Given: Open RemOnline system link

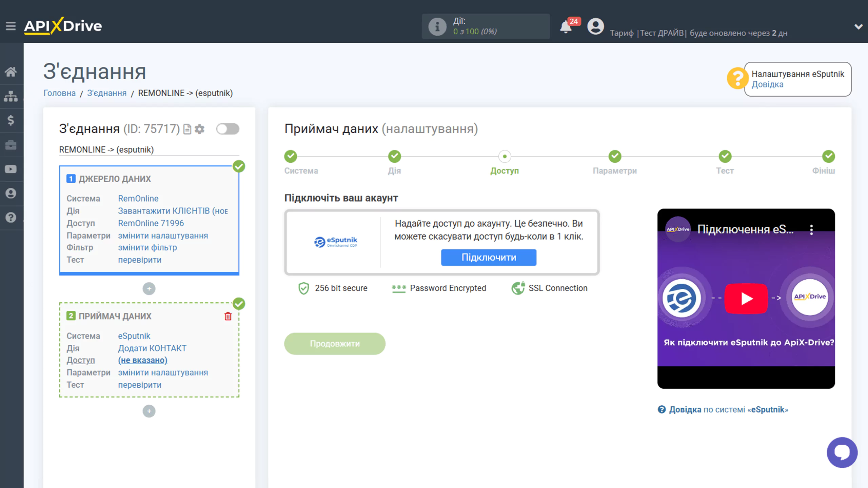Looking at the screenshot, I should coord(138,199).
